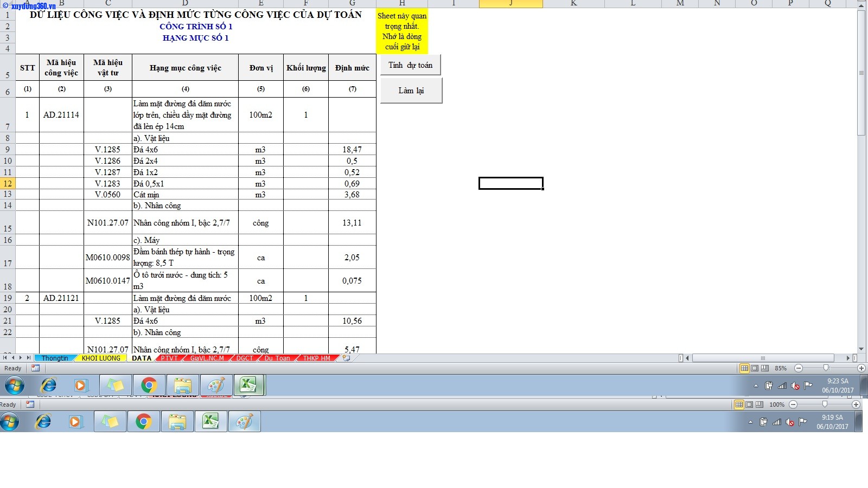Image resolution: width=868 pixels, height=488 pixels.
Task: Click the zoom out minus icon
Action: (x=799, y=368)
